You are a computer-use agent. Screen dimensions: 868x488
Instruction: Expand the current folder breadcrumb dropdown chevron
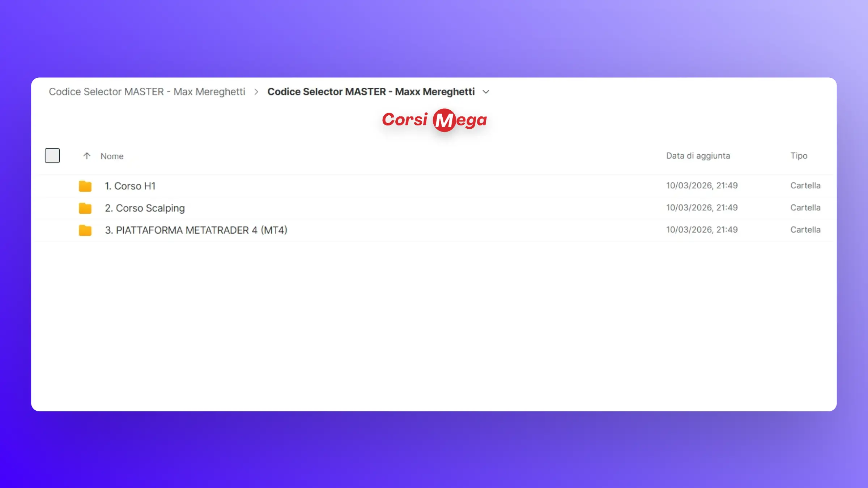pos(486,92)
